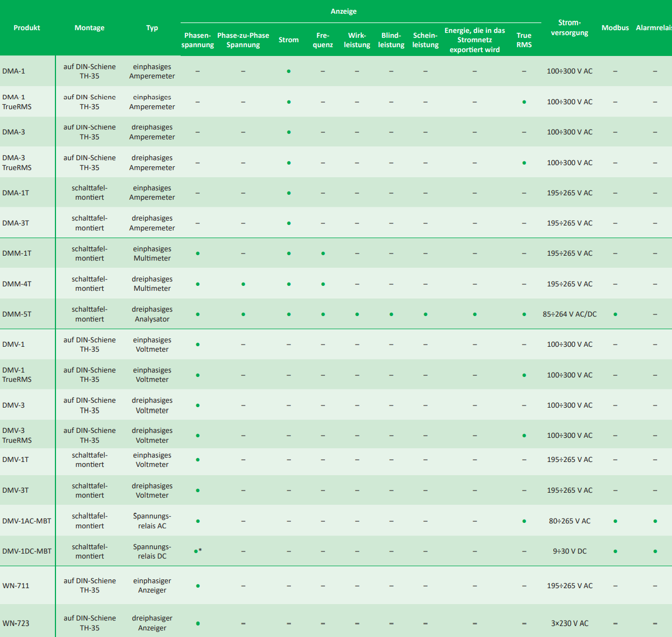Click the asterisk-marked Phasenspannung dot for DMV-1DC-MBT
The height and width of the screenshot is (637, 672).
pos(198,551)
